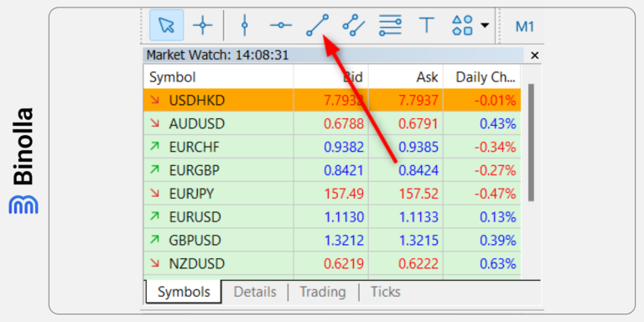Screen dimensions: 644x322
Task: Click GBPUSD bid 1.3212
Action: [344, 241]
